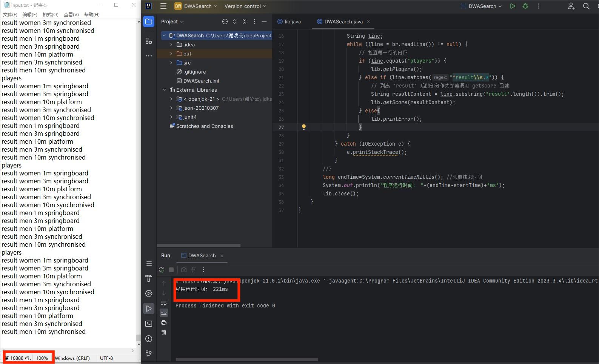599x364 pixels.
Task: Open the Problems tool window icon
Action: point(149,339)
